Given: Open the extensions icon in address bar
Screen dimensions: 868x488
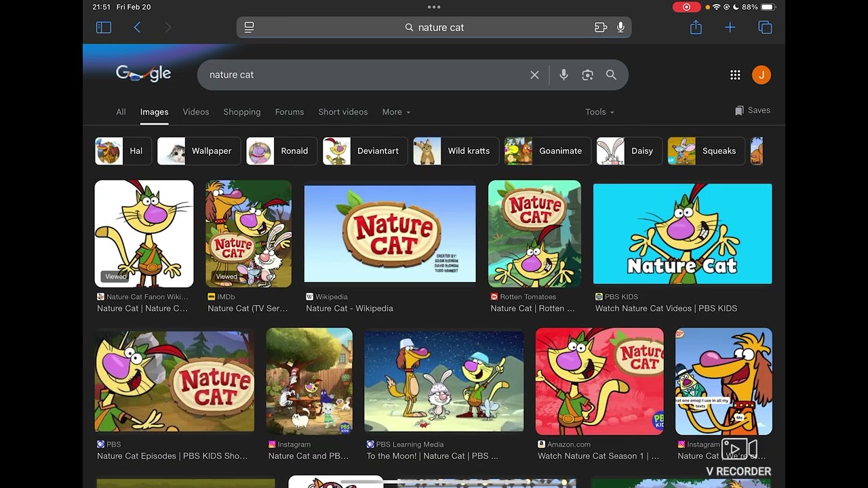Looking at the screenshot, I should pos(600,27).
